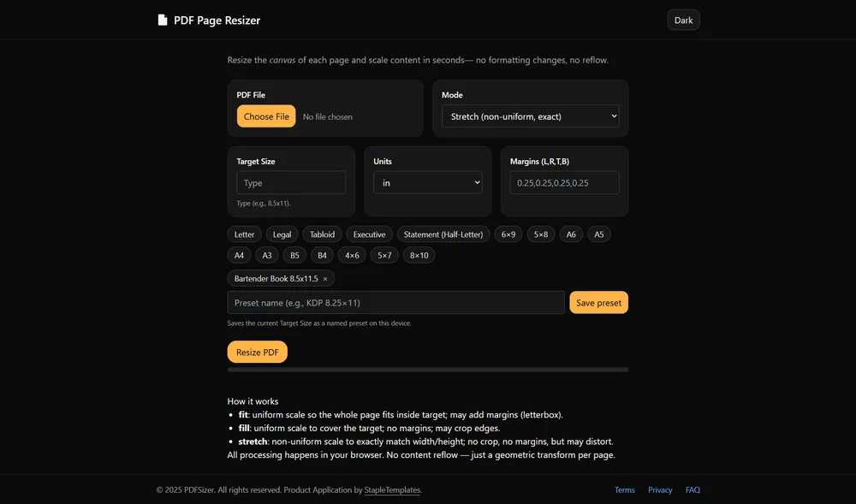856x504 pixels.
Task: Pick the 8×10 size chip
Action: (x=419, y=255)
